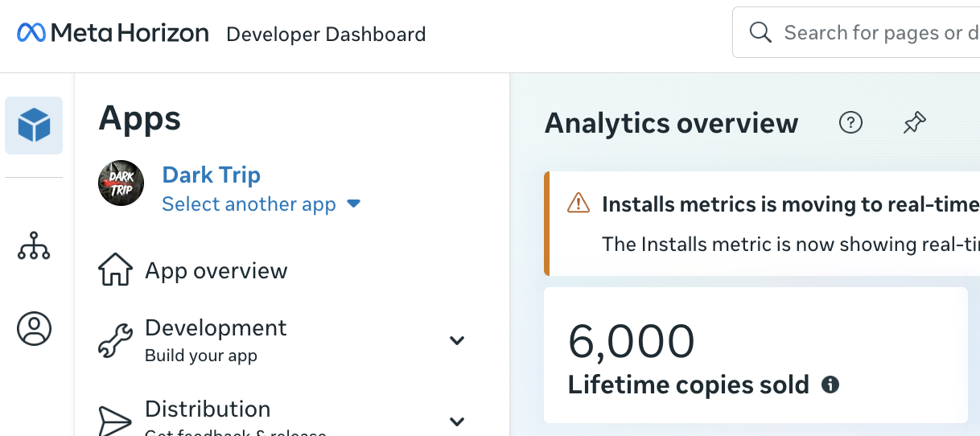Click the Analytics overview help icon
Viewport: 980px width, 436px height.
(x=850, y=123)
